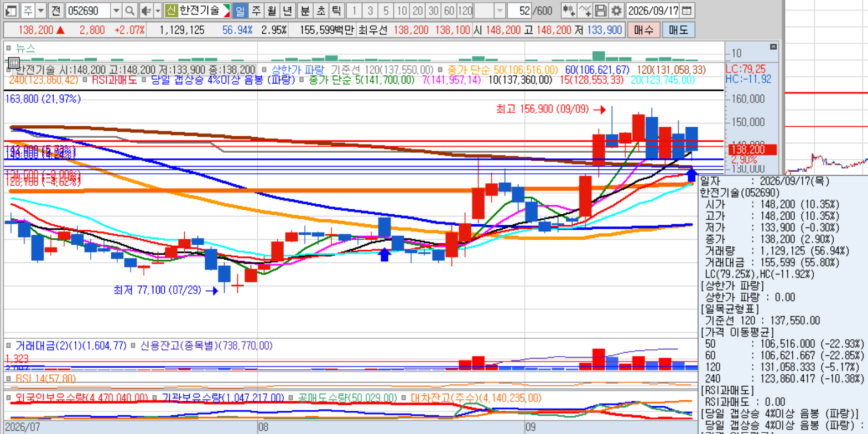Switch to the 틱 tick chart
This screenshot has width=868, height=434.
(336, 11)
